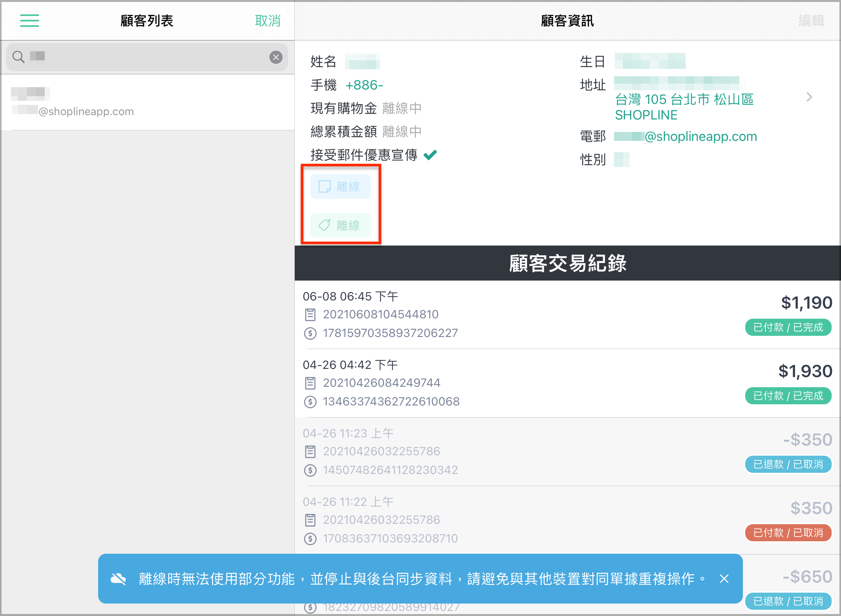
Task: Tap the 編輯 button
Action: 811,21
